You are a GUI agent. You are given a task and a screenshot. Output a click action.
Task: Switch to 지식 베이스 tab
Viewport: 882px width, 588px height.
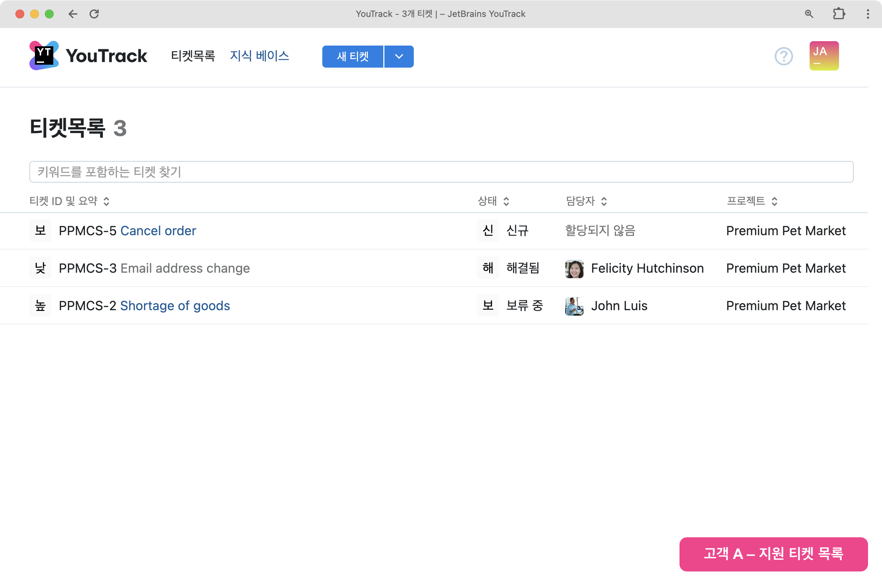(259, 56)
